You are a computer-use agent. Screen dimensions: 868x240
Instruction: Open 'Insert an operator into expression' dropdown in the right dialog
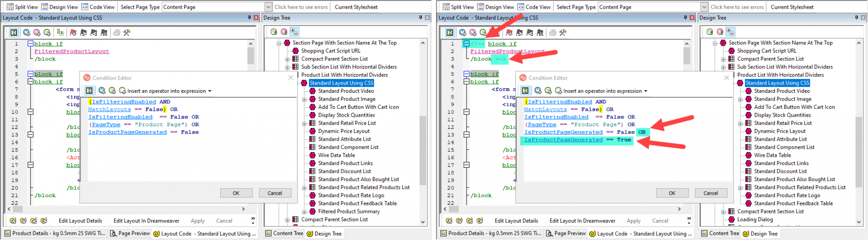coord(646,91)
